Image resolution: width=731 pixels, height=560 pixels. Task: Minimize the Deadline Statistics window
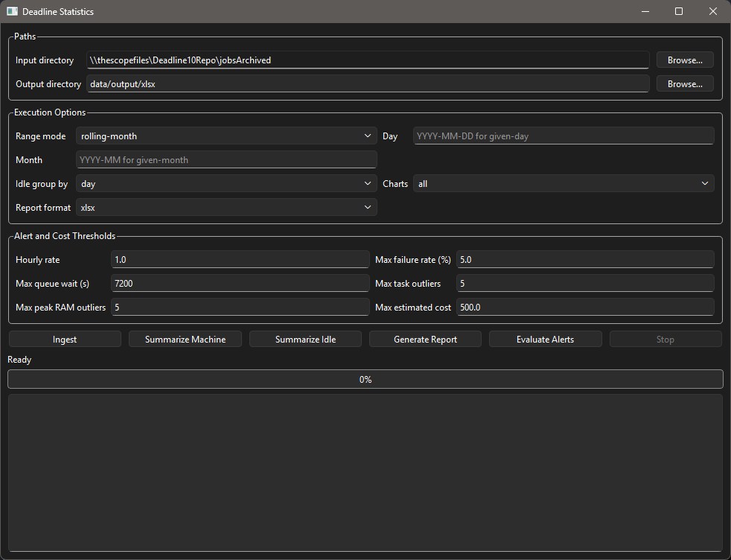click(645, 11)
